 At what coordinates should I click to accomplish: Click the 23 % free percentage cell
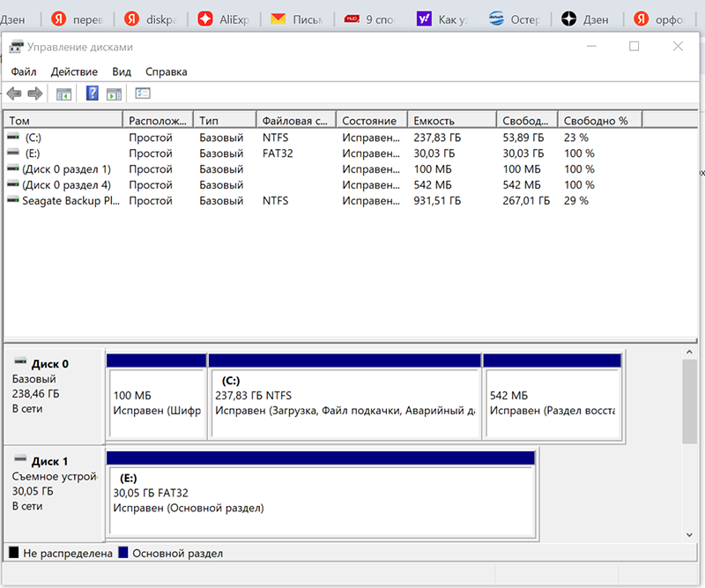click(576, 138)
